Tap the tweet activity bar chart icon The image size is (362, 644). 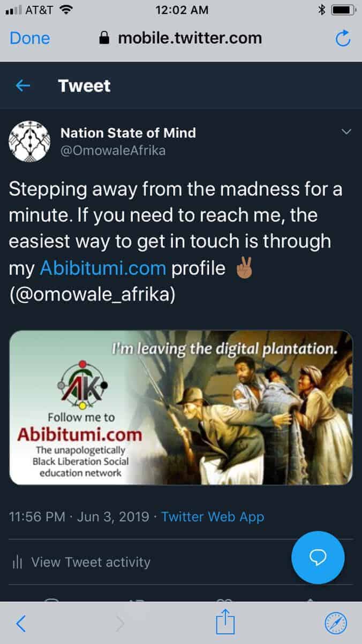(17, 562)
